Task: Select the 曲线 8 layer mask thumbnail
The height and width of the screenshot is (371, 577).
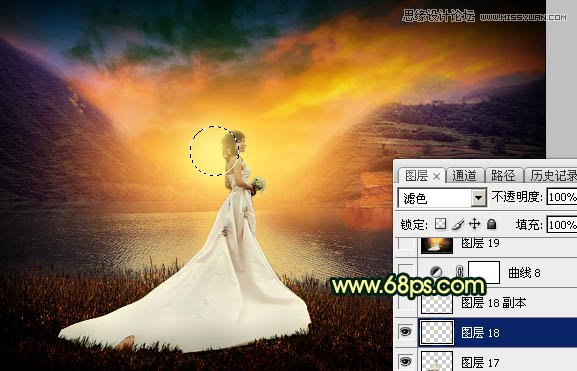Action: click(484, 272)
